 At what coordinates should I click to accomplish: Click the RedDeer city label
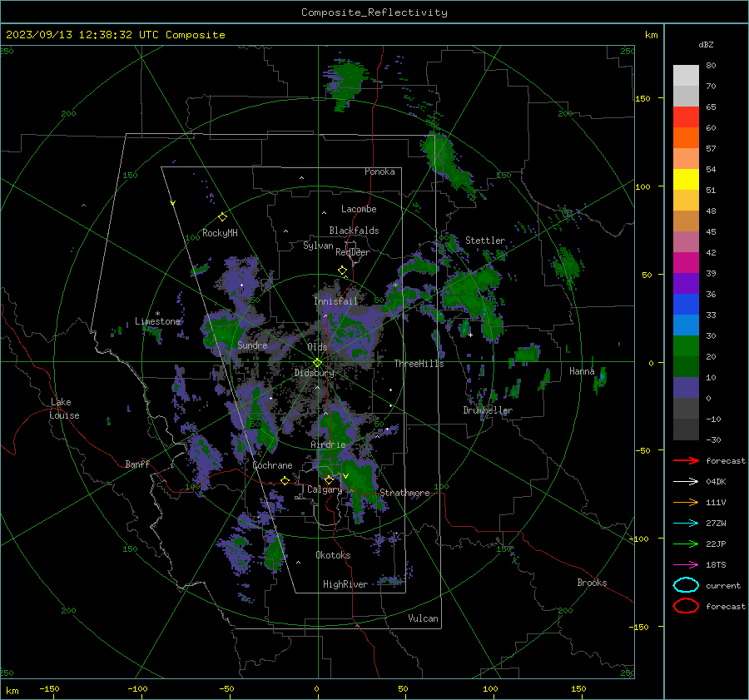[x=353, y=252]
